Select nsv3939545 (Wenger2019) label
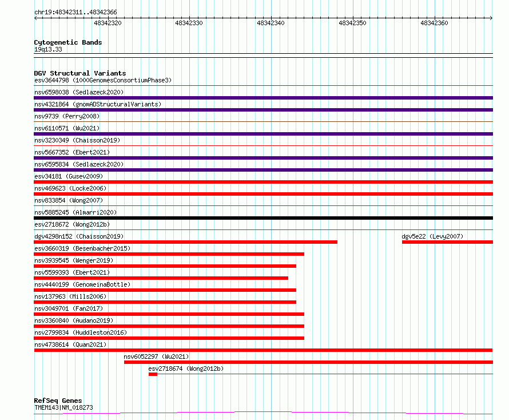 74,260
